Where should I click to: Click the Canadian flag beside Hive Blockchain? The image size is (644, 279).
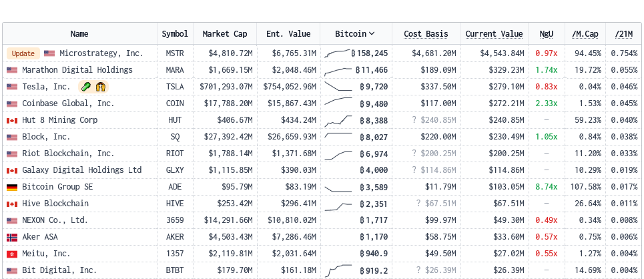(11, 204)
